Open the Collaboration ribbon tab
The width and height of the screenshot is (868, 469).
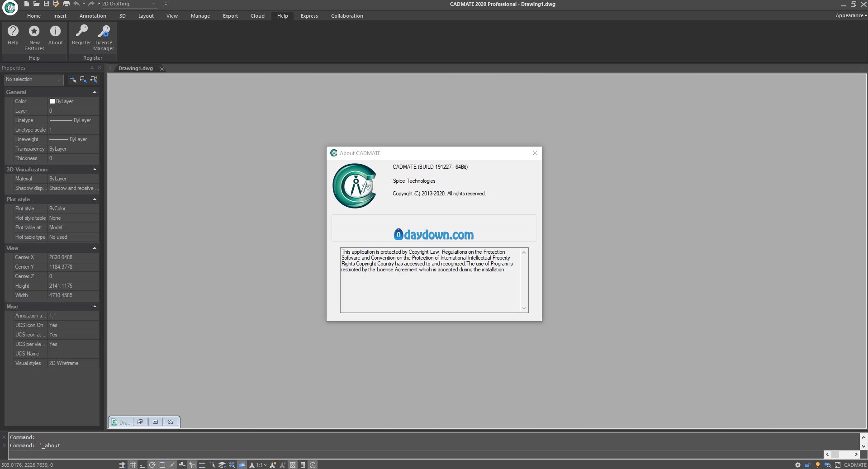347,16
